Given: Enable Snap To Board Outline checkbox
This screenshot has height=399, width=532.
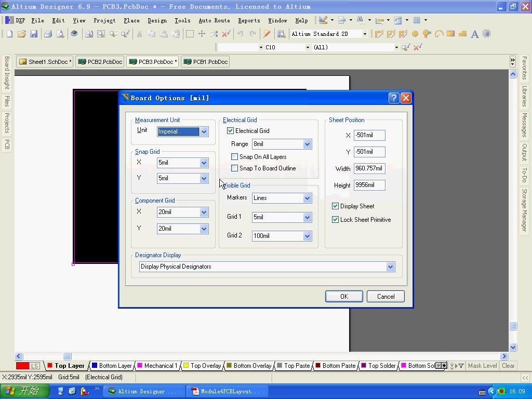Looking at the screenshot, I should tap(234, 168).
